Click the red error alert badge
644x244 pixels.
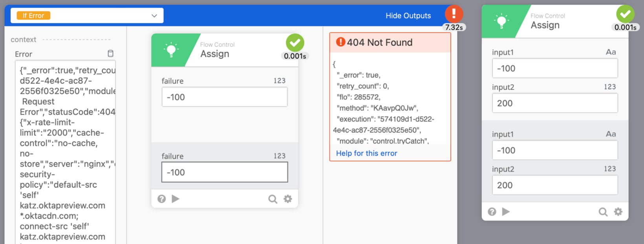pyautogui.click(x=454, y=14)
